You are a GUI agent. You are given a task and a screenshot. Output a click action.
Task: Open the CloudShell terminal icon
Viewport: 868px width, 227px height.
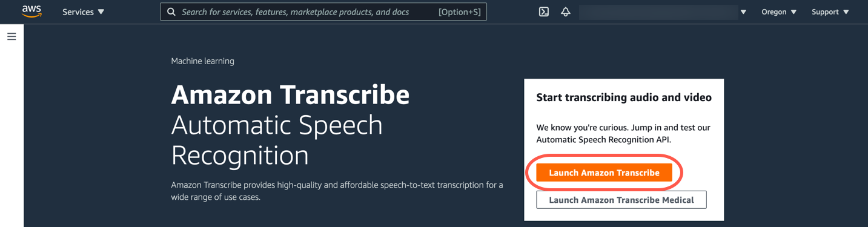[x=544, y=12]
